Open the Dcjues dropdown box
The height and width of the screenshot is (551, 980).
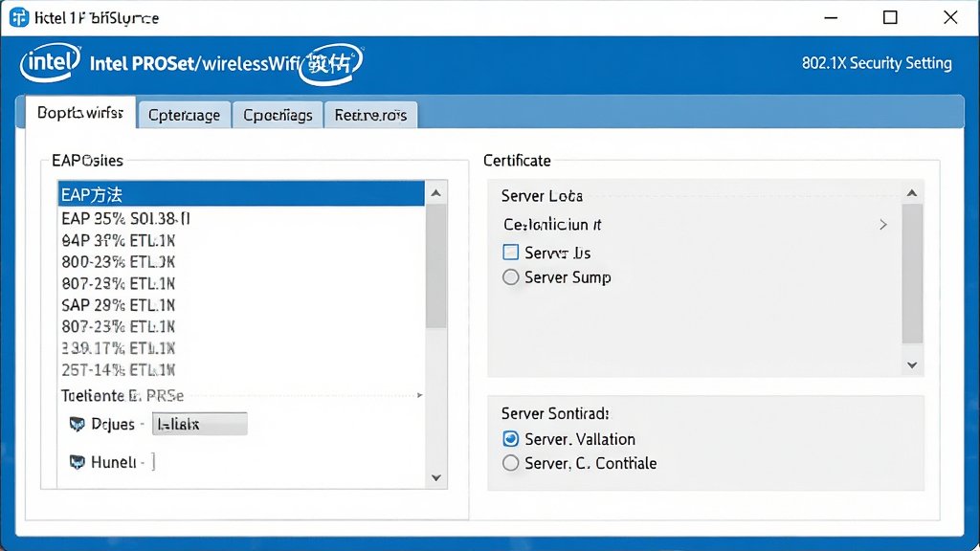coord(200,424)
